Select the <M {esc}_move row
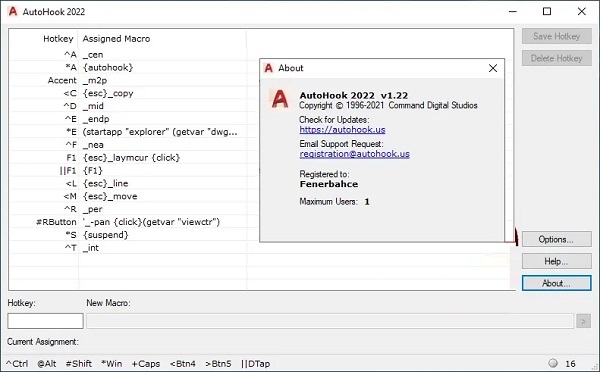This screenshot has height=372, width=600. pos(128,196)
